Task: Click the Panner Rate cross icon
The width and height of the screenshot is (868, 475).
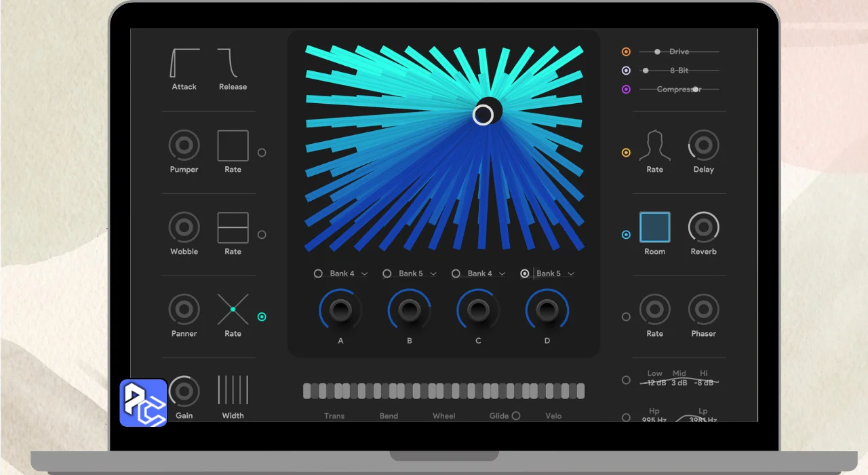Action: [233, 309]
